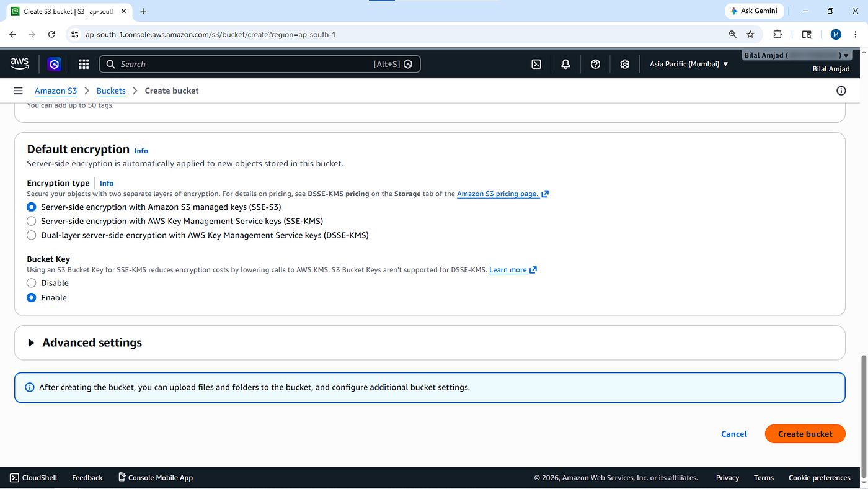Open the Chrome three-dot menu
Image resolution: width=868 pixels, height=489 pixels.
click(x=856, y=34)
